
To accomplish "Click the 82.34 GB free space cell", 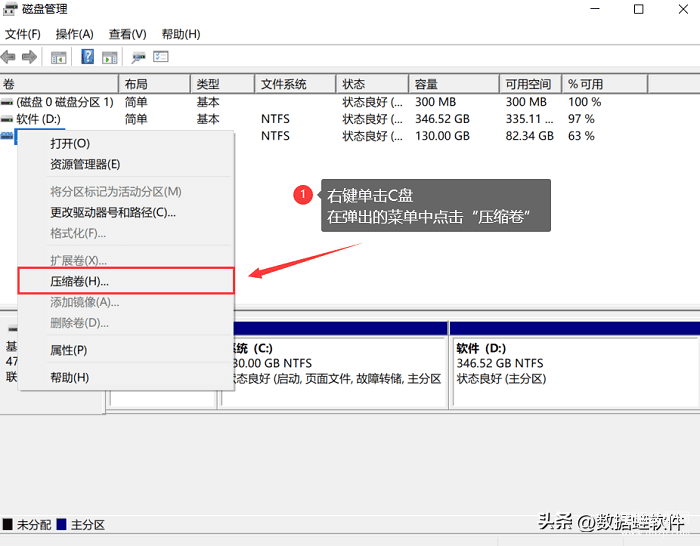I will click(x=529, y=136).
